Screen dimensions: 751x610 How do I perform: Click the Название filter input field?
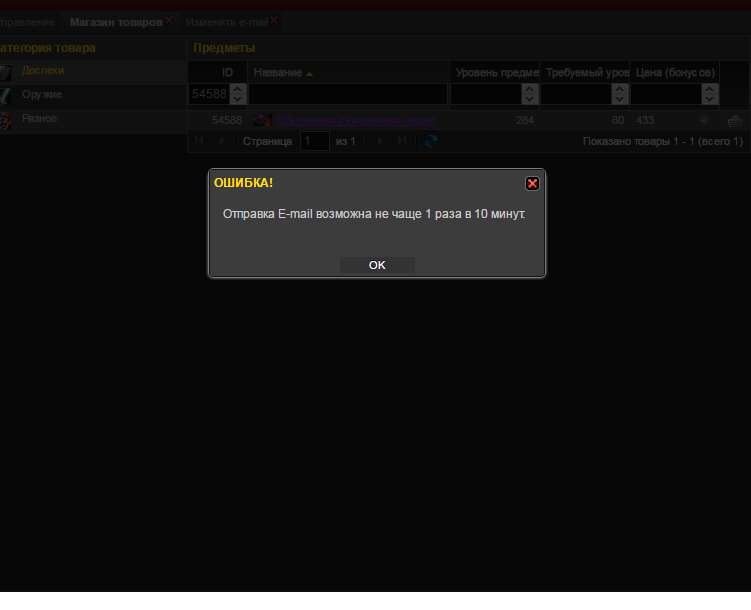(x=348, y=94)
